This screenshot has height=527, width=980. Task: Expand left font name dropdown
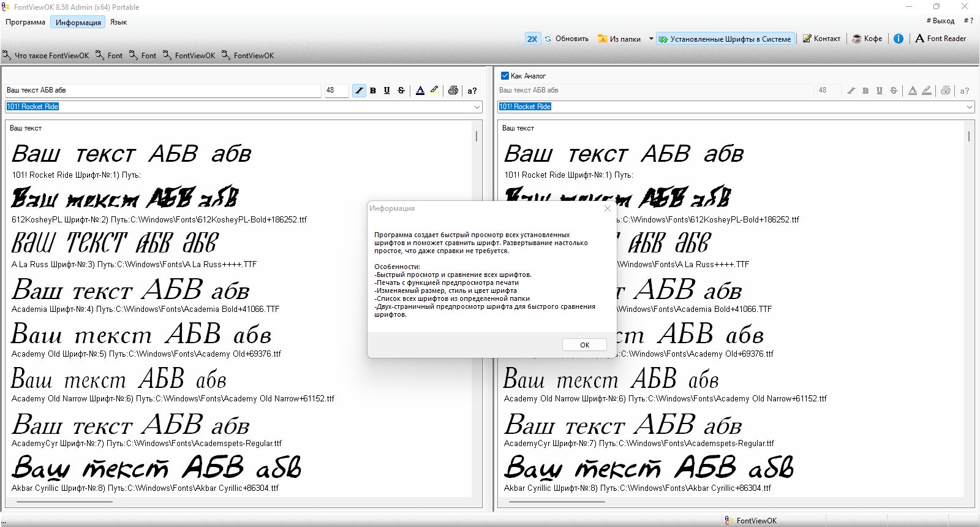[x=477, y=107]
